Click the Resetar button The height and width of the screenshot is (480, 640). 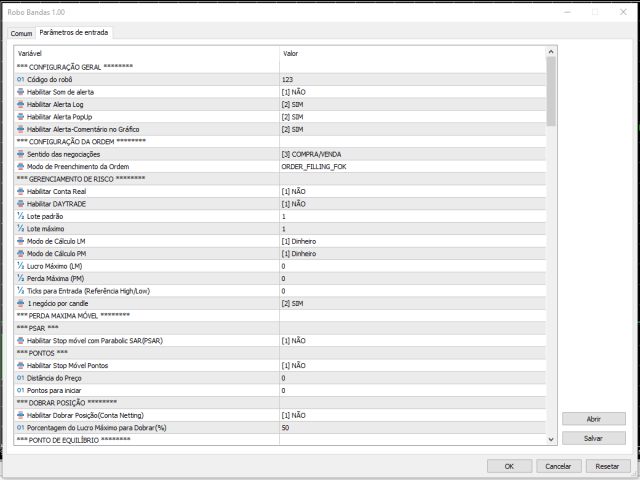coord(607,466)
